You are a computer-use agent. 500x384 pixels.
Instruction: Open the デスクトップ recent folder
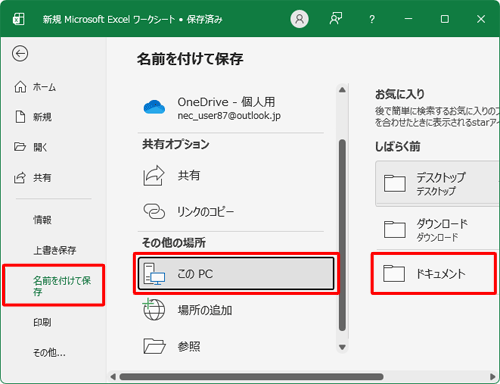tap(438, 184)
